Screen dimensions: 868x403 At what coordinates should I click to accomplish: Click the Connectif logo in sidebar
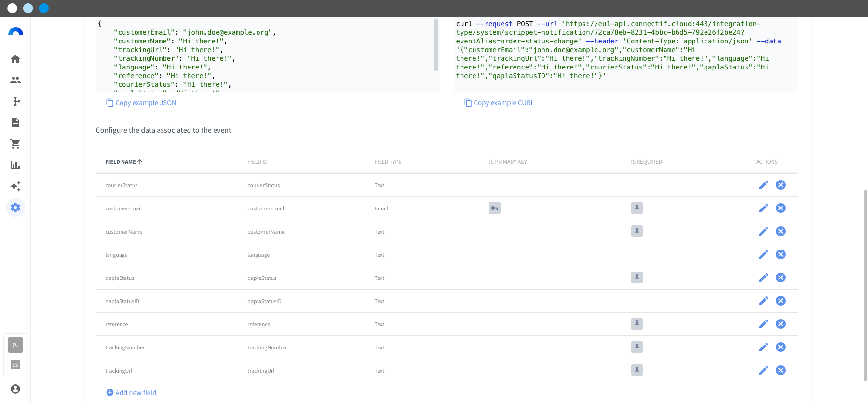click(x=15, y=31)
